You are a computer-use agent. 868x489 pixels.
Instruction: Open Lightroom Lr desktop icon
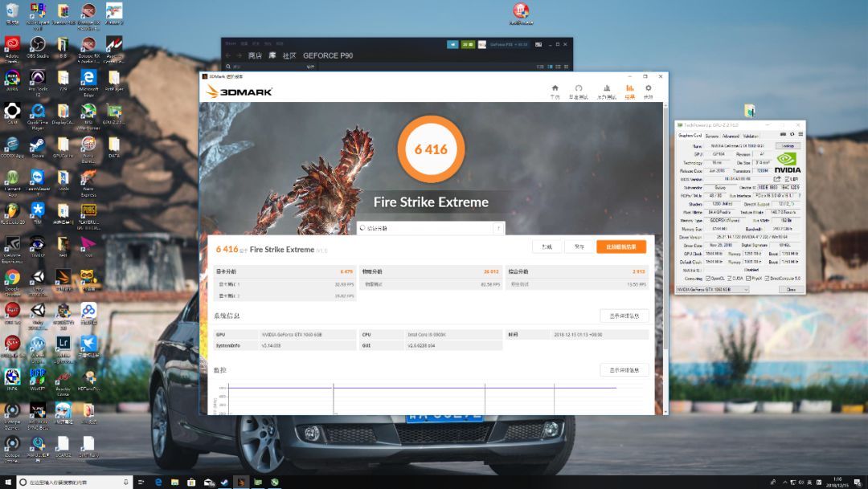[63, 346]
